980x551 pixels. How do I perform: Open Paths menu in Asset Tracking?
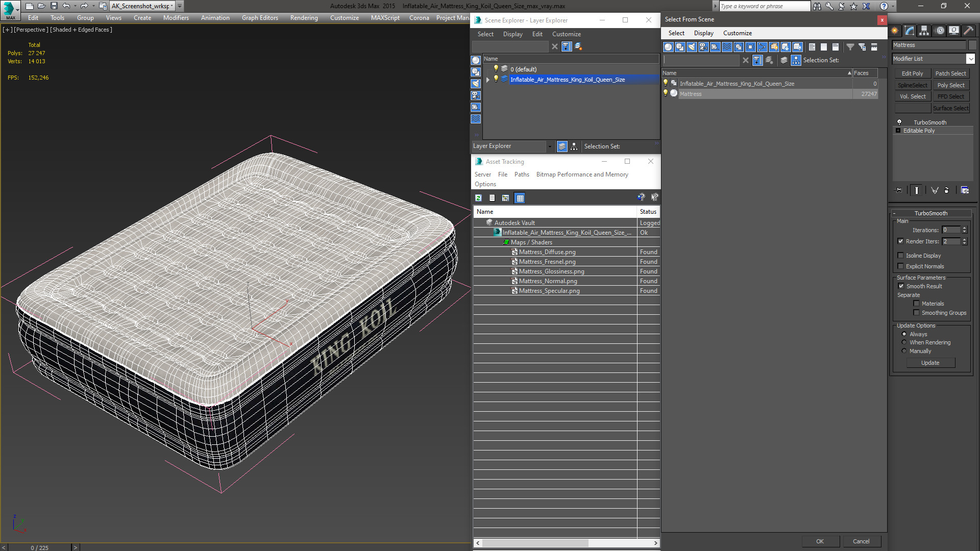click(522, 174)
